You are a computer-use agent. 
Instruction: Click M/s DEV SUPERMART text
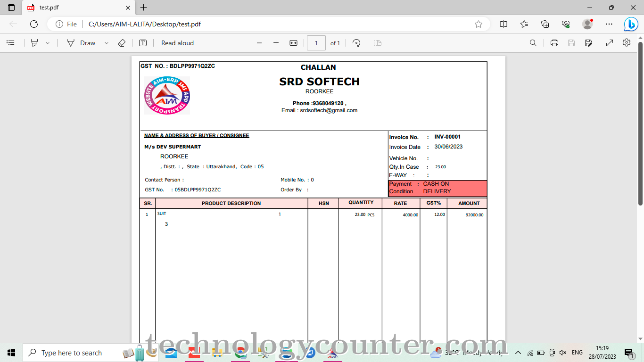(173, 147)
